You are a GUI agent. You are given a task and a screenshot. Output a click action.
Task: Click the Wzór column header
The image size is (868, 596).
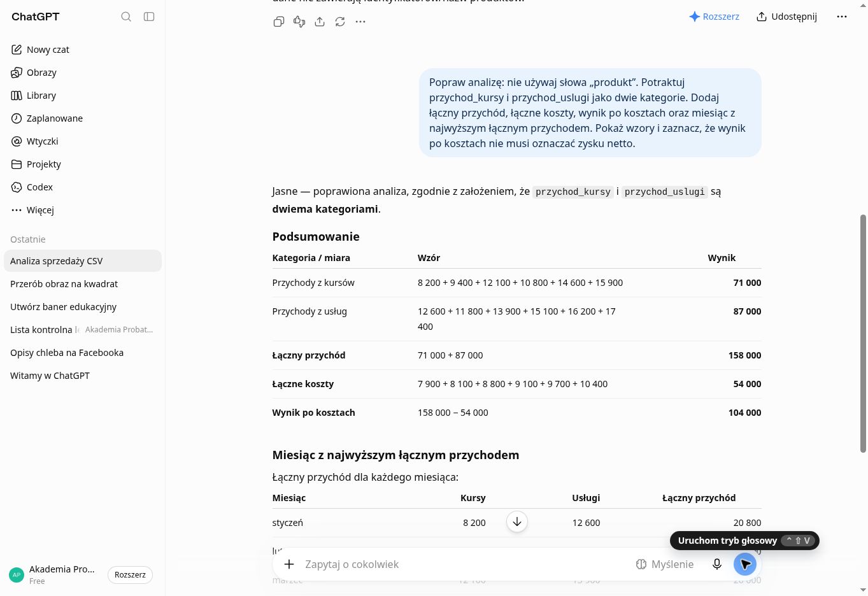click(x=429, y=258)
